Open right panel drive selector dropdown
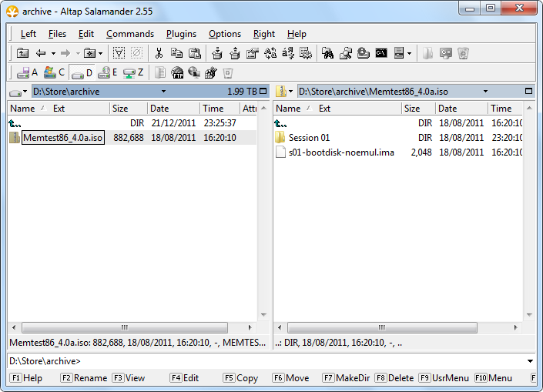The width and height of the screenshot is (543, 392). 284,92
